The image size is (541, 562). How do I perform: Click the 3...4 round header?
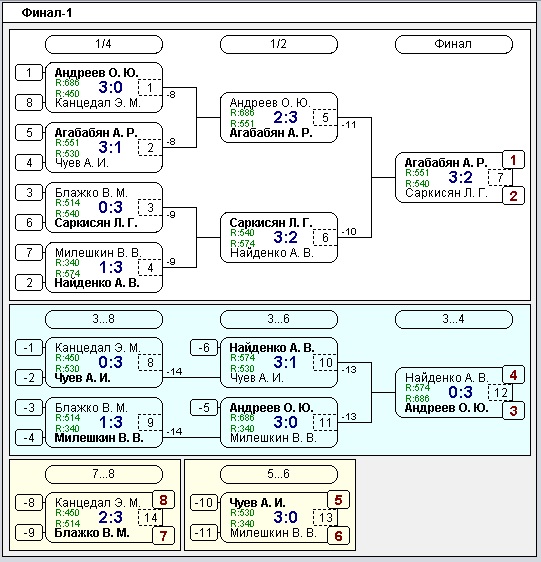[454, 319]
